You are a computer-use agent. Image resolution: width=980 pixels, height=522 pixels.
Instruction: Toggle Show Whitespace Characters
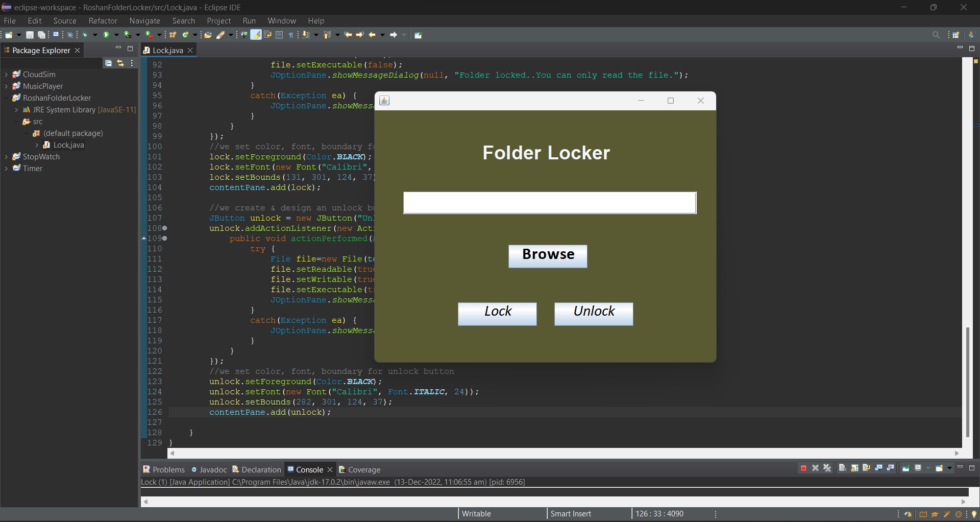point(291,35)
